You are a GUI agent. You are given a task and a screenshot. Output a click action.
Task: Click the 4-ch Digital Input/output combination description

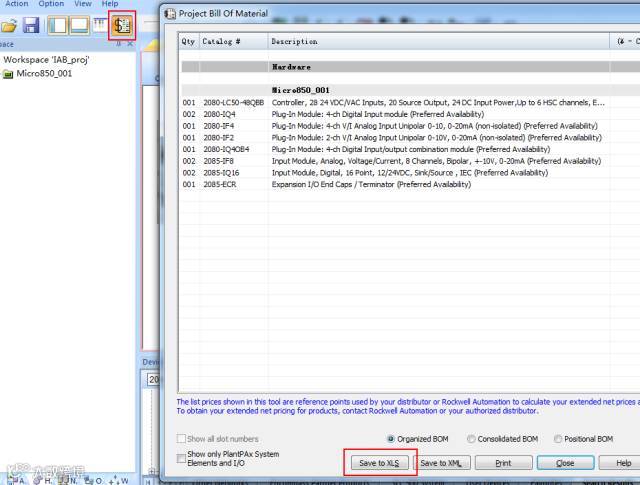(x=411, y=149)
